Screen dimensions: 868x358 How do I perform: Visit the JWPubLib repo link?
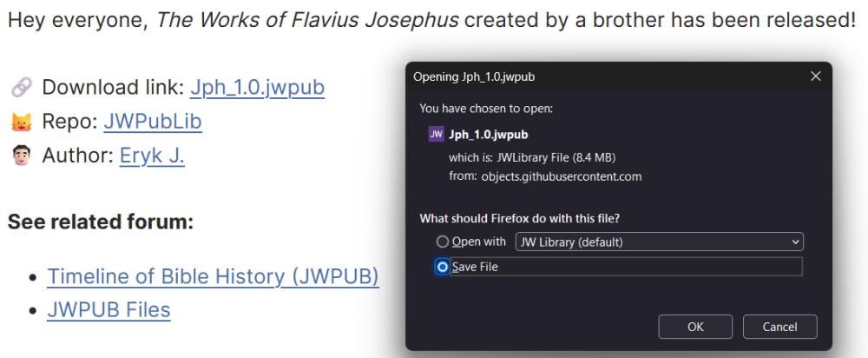tap(153, 122)
